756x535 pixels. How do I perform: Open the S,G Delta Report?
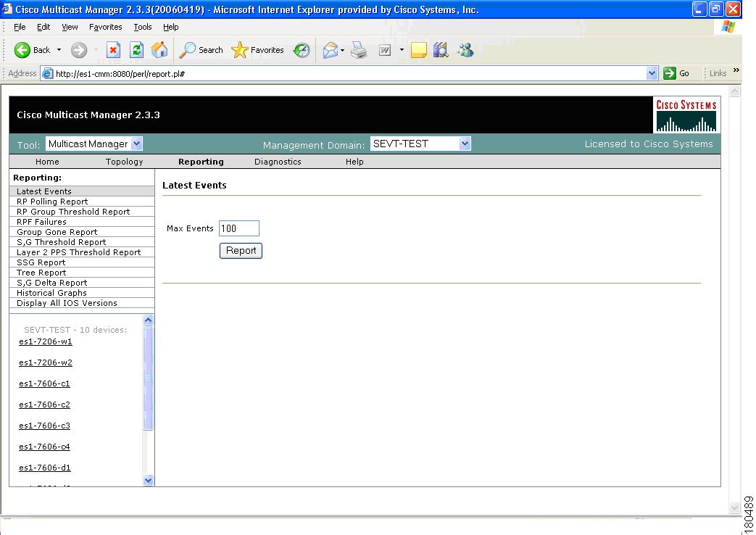click(x=82, y=283)
